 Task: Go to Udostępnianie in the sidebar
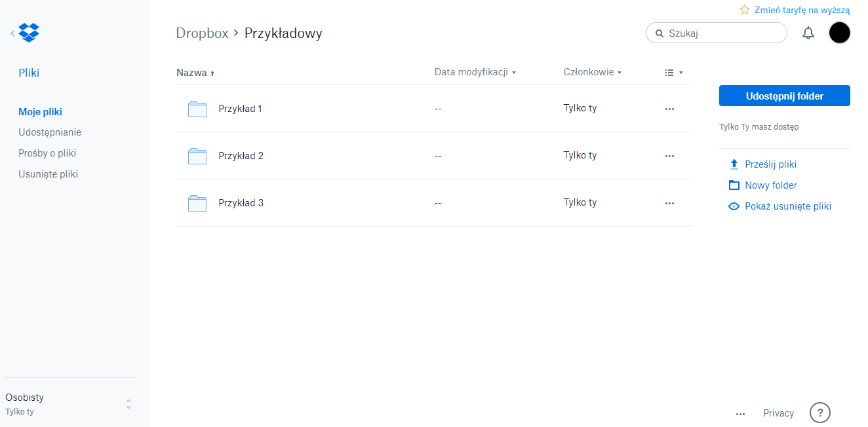(50, 132)
